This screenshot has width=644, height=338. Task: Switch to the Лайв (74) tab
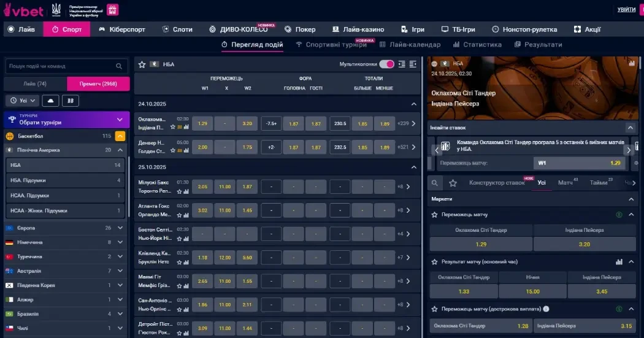tap(35, 83)
